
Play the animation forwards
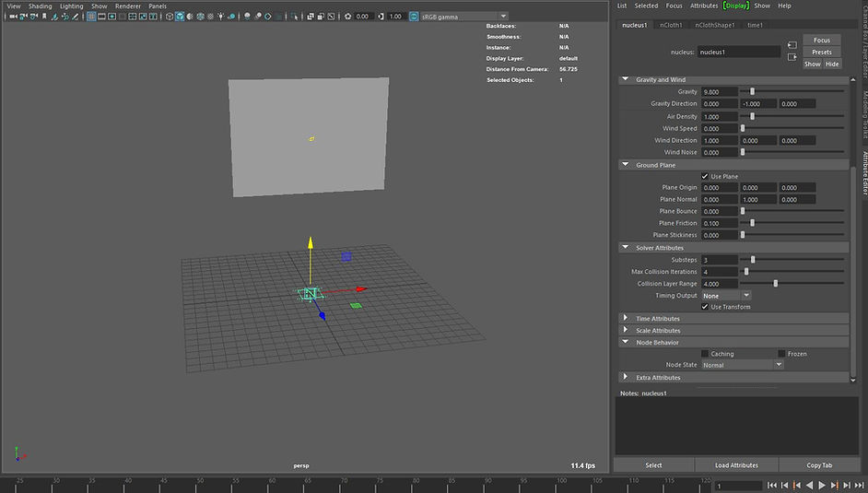tap(822, 486)
